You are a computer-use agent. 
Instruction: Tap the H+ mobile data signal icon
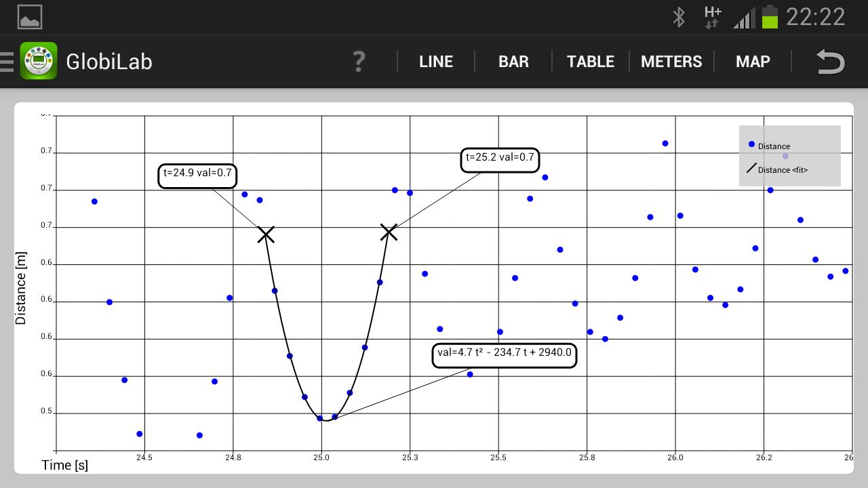[712, 17]
